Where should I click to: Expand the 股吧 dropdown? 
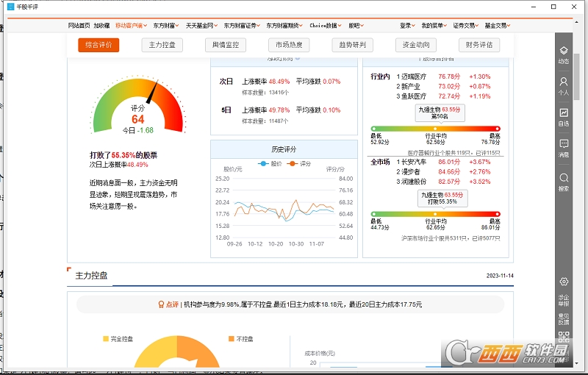[356, 26]
